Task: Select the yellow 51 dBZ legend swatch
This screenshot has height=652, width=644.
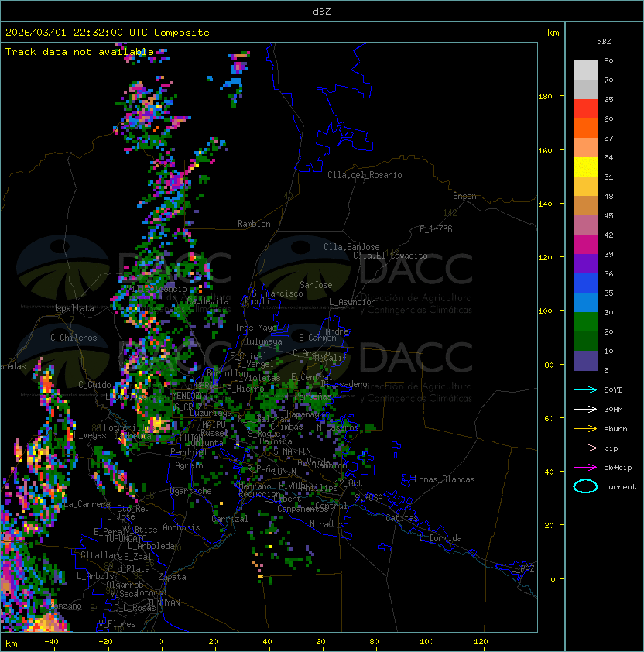Action: click(585, 167)
